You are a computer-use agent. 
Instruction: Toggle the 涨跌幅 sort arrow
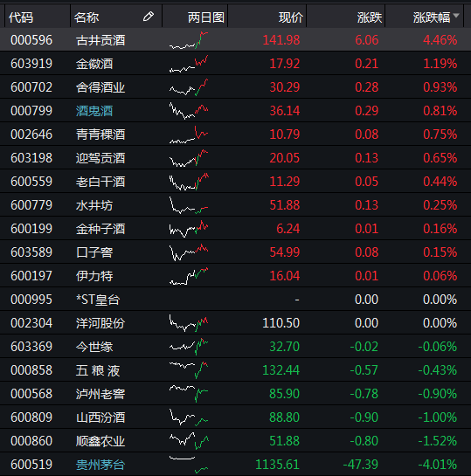(456, 15)
